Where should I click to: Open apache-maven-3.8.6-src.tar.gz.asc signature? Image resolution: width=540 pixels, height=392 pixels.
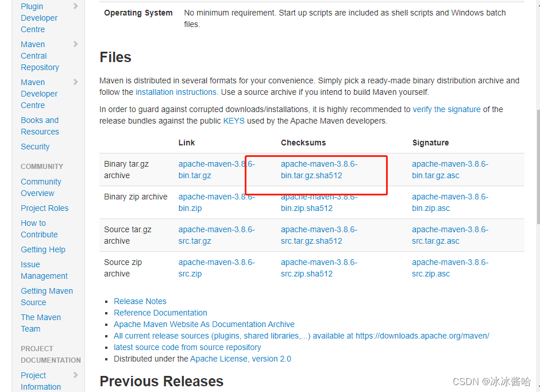pos(450,235)
